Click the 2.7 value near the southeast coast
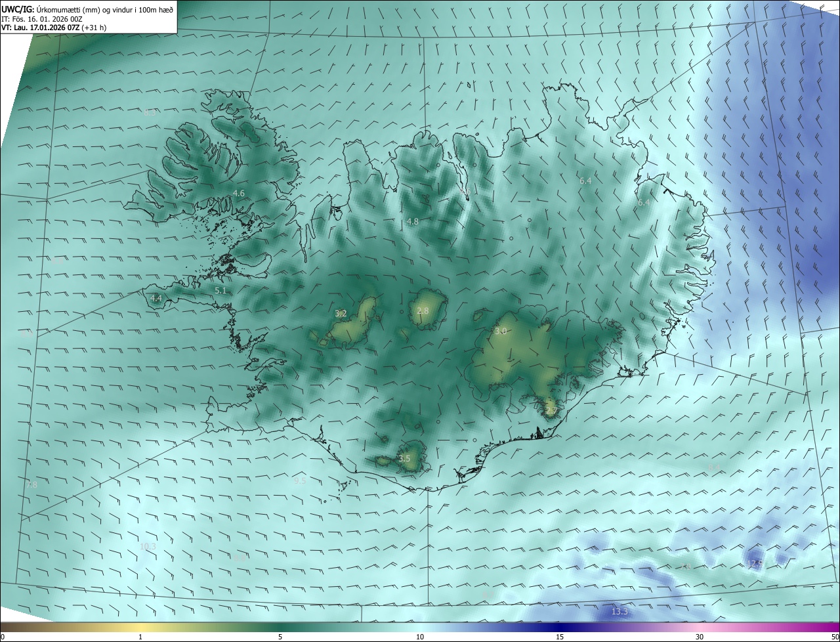 tap(551, 411)
